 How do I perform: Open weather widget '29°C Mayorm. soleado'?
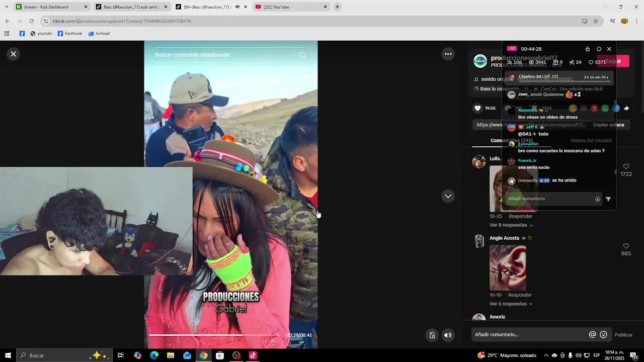[507, 355]
